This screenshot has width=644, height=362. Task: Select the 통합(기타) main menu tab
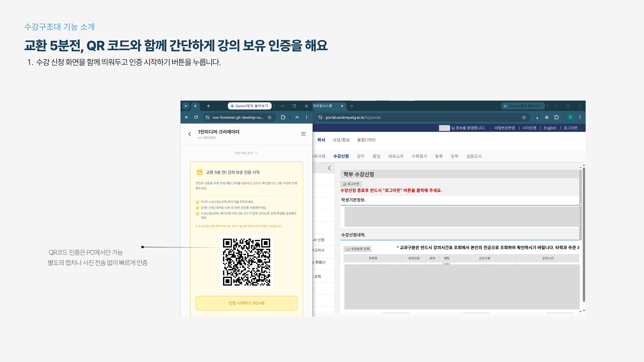(x=366, y=140)
